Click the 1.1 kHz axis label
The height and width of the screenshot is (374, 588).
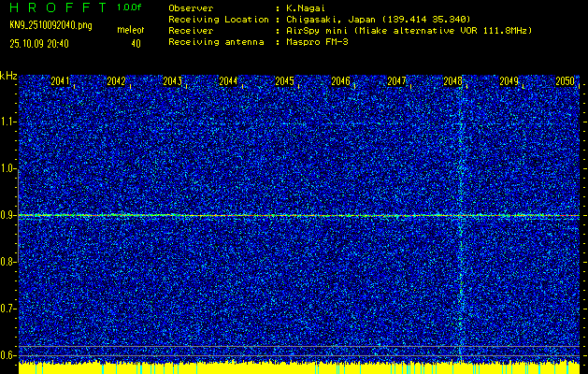tap(8, 122)
